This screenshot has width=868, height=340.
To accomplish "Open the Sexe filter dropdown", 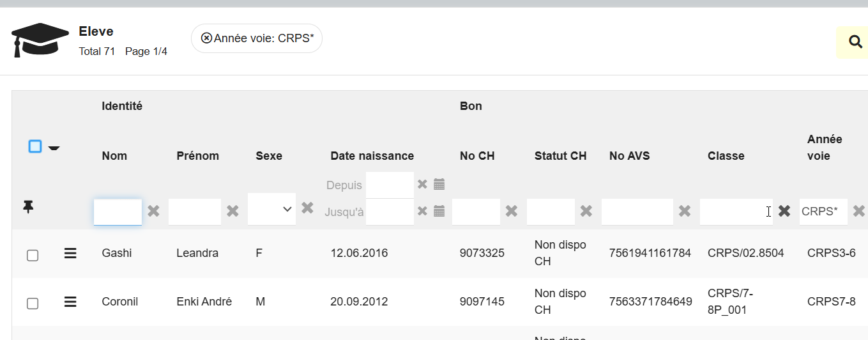I will click(x=271, y=209).
